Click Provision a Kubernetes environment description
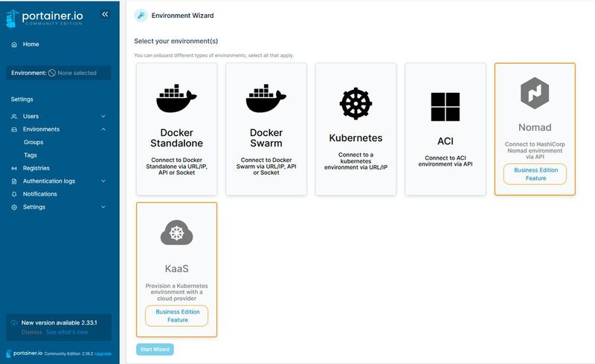The height and width of the screenshot is (364, 595). (177, 292)
